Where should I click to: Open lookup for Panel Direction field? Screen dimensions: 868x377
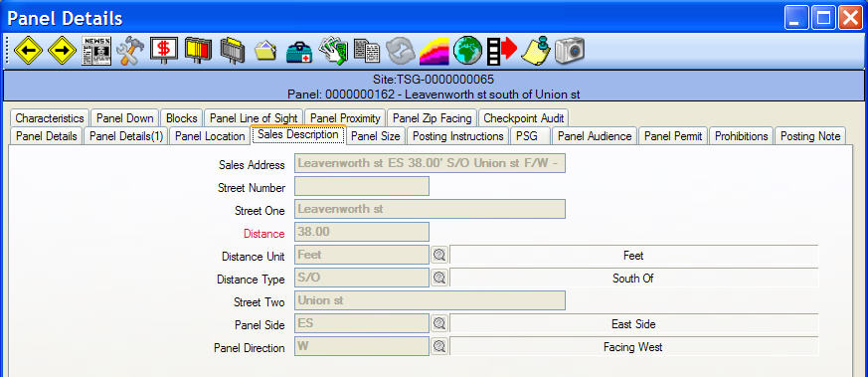[439, 347]
